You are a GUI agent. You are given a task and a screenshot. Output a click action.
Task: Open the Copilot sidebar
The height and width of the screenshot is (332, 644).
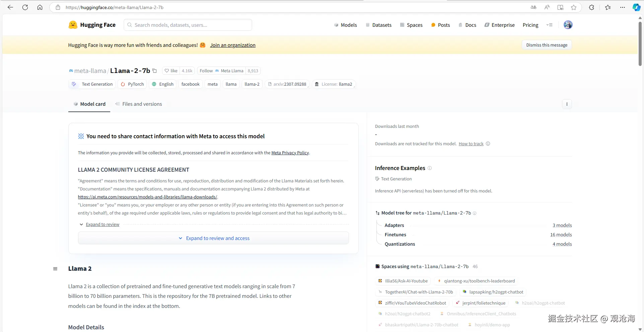pos(636,7)
